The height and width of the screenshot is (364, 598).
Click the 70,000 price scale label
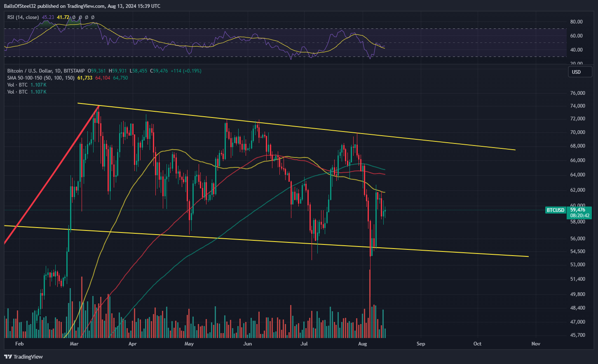point(577,132)
